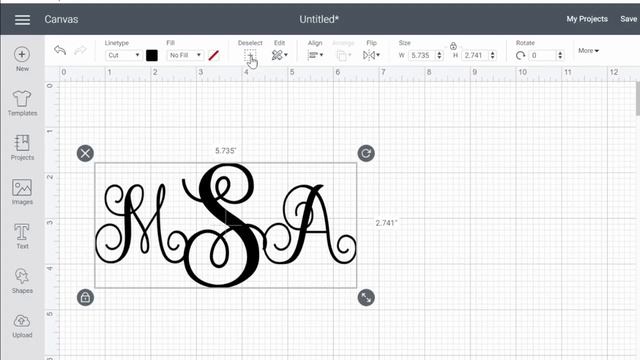Click the Canvas title label
Image resolution: width=640 pixels, height=360 pixels.
pyautogui.click(x=61, y=19)
